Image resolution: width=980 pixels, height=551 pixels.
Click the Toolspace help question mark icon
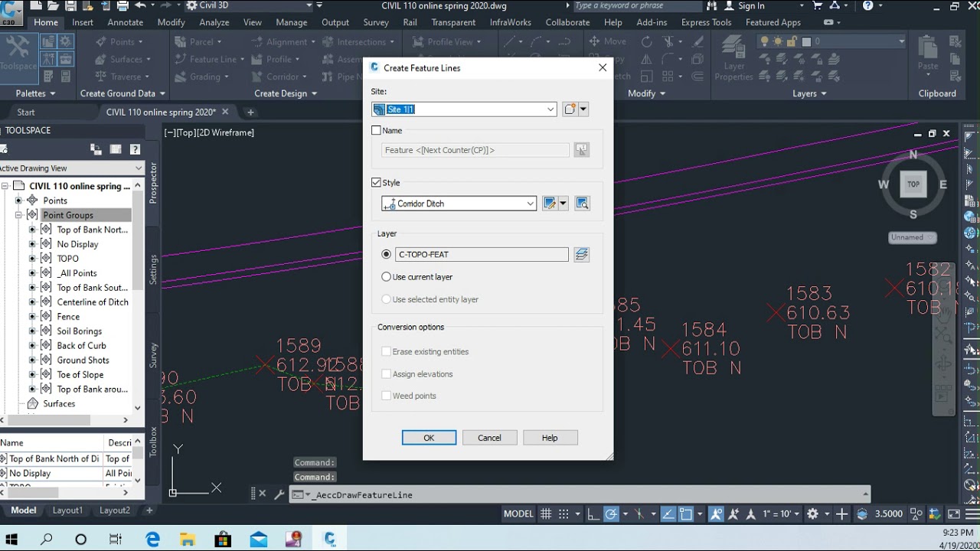point(135,149)
